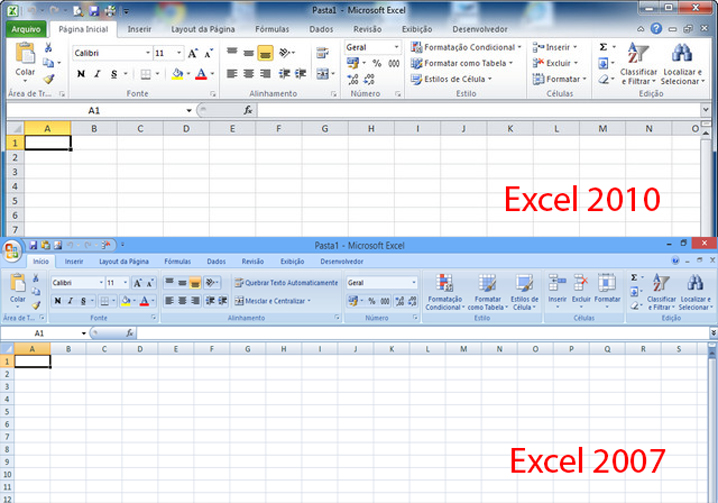Toggle bold N button in Excel 2010
The width and height of the screenshot is (718, 503).
81,74
